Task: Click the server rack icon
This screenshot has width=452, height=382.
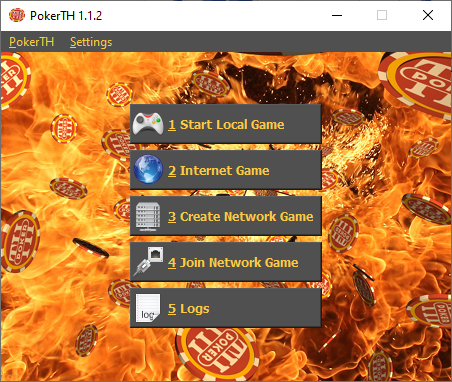Action: [148, 217]
